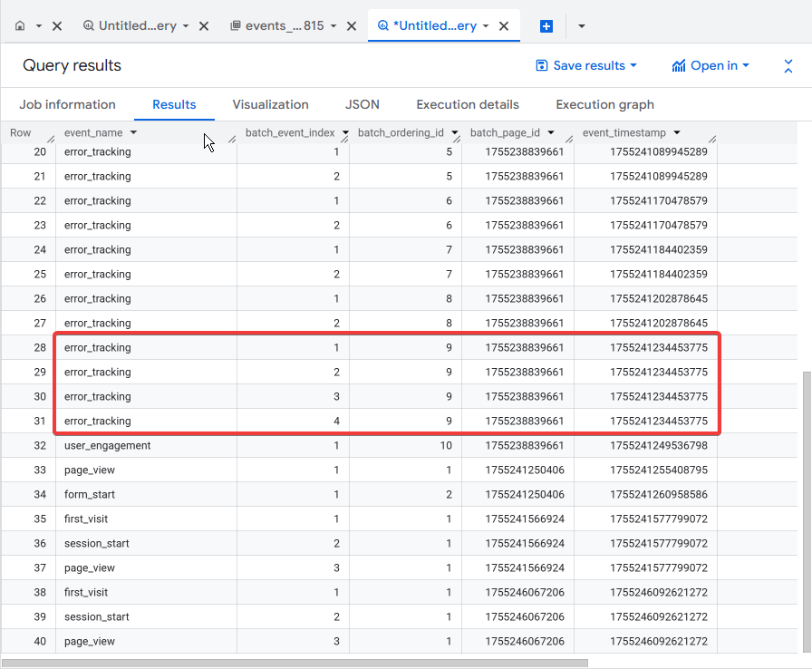This screenshot has height=669, width=812.
Task: Open event_timestamp column menu arrow
Action: coord(676,133)
